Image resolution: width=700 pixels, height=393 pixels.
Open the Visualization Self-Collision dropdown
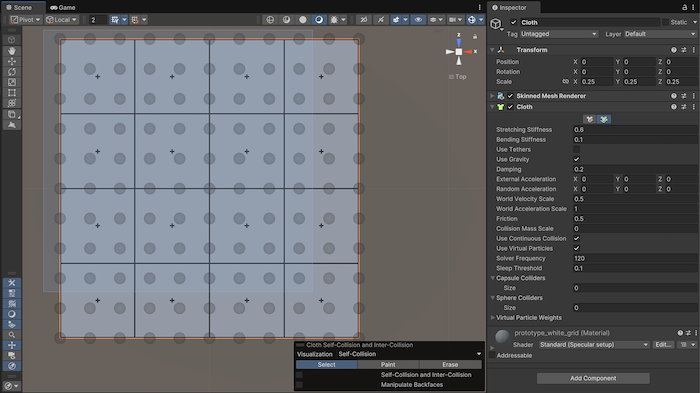410,354
